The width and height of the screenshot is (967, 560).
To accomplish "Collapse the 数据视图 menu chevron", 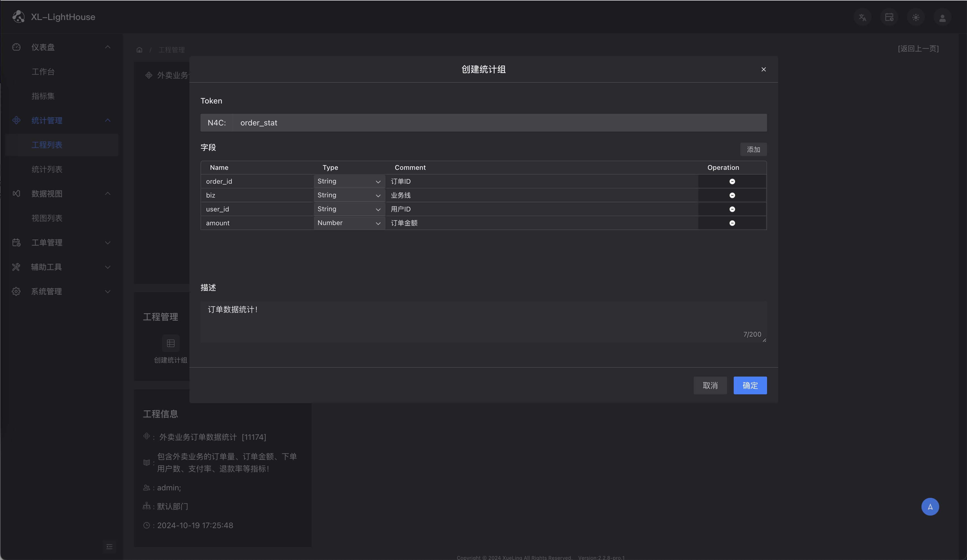I will [108, 194].
